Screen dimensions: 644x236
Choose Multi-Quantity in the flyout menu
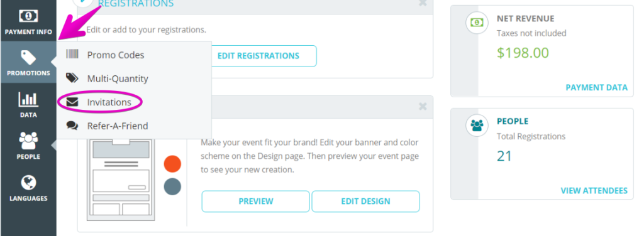click(x=118, y=78)
